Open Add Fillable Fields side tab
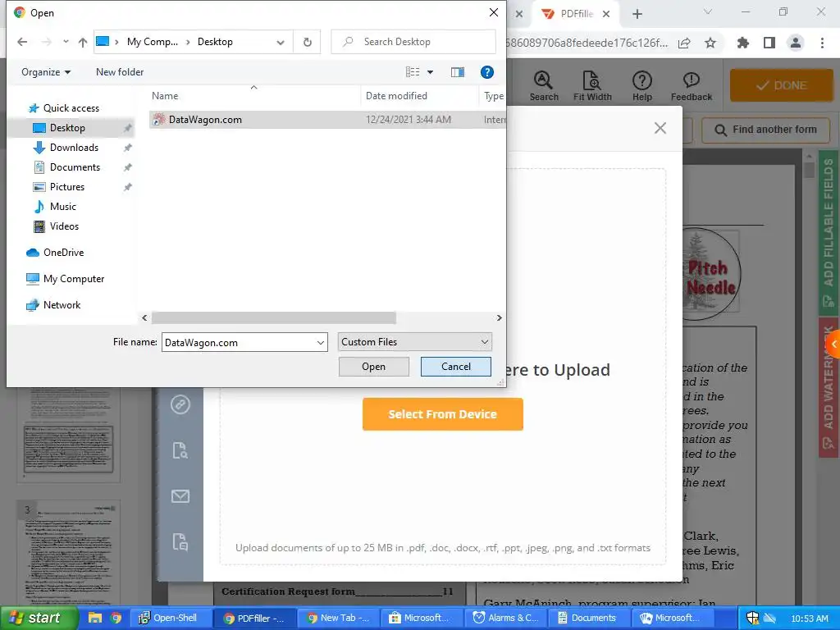 [x=829, y=234]
